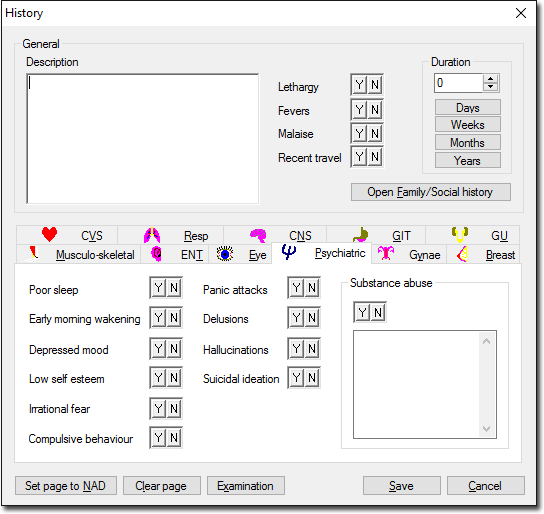Select the eye icon tab

(x=225, y=254)
